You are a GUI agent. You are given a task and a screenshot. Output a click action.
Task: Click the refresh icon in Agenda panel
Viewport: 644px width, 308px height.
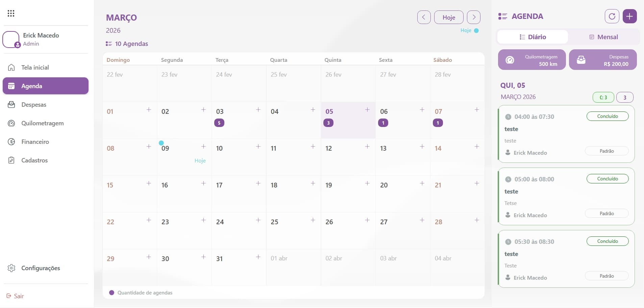612,16
